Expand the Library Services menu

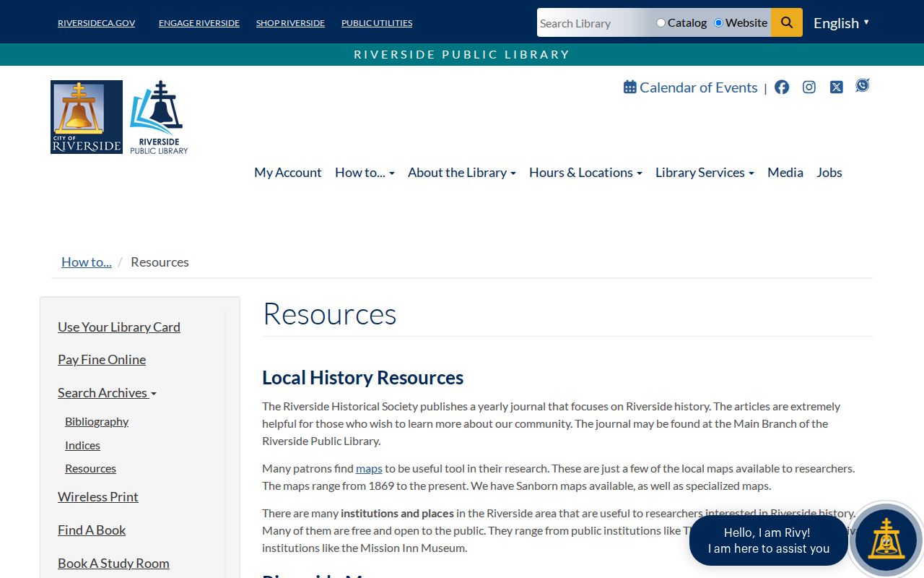[705, 173]
